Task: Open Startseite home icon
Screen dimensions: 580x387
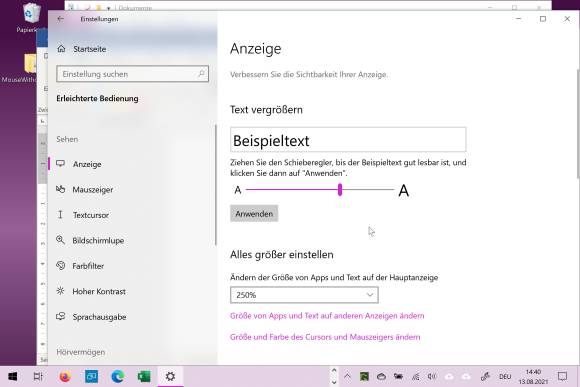Action: tap(61, 49)
